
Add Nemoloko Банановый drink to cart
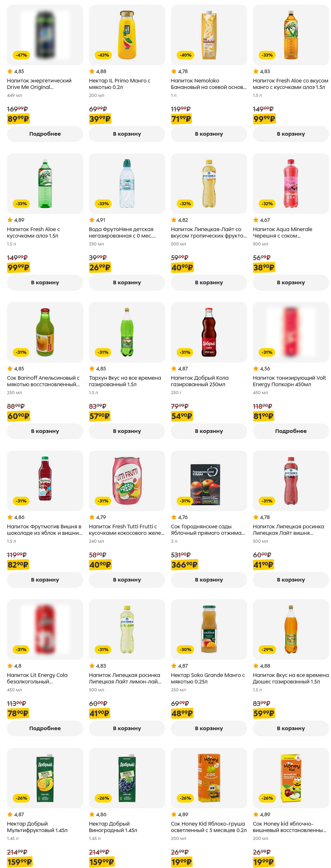pos(209,134)
